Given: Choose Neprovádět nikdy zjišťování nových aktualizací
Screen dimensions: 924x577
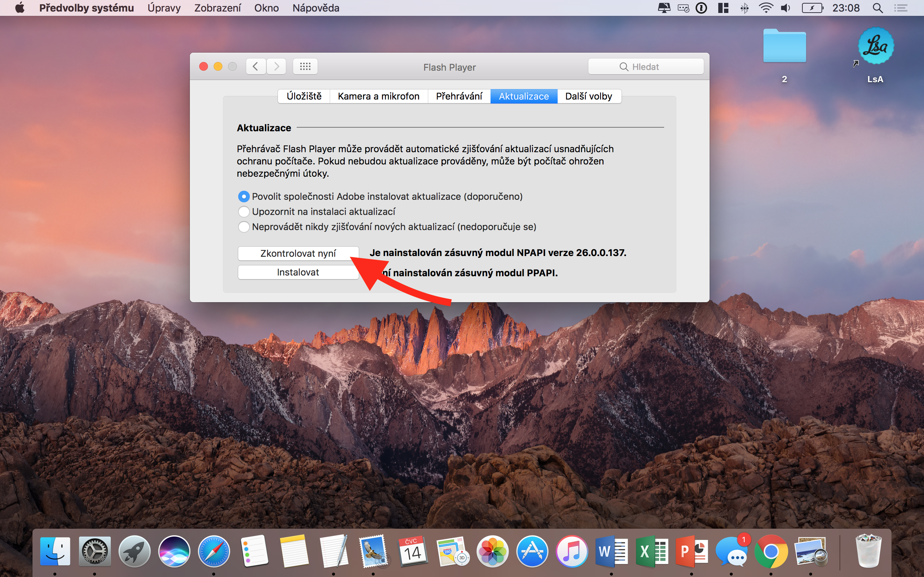Looking at the screenshot, I should pos(244,227).
